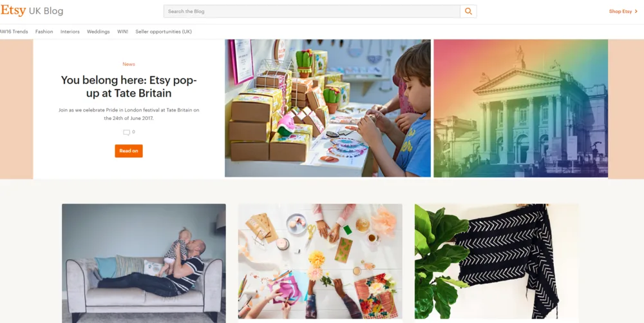Go to the Interiors category

coord(70,32)
